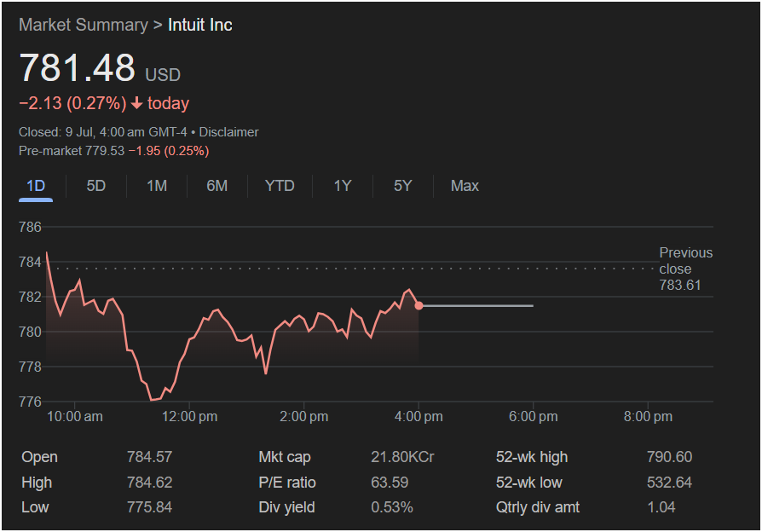The height and width of the screenshot is (532, 762).
Task: Click the Previous close 783.61 label
Action: [685, 269]
